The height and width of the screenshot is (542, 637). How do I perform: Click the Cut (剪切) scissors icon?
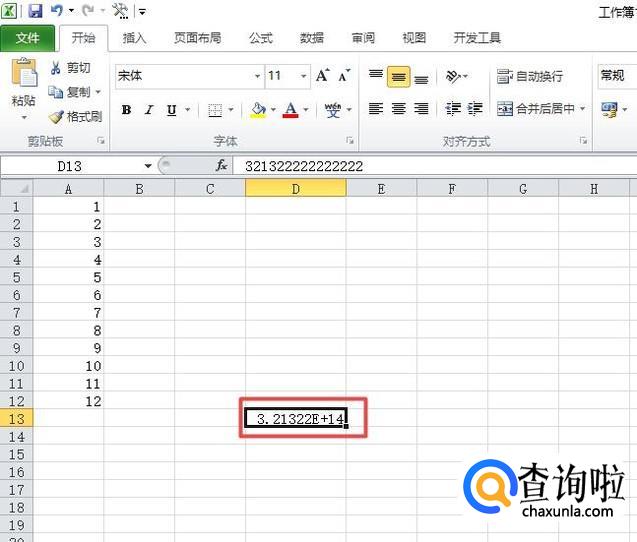[x=56, y=68]
